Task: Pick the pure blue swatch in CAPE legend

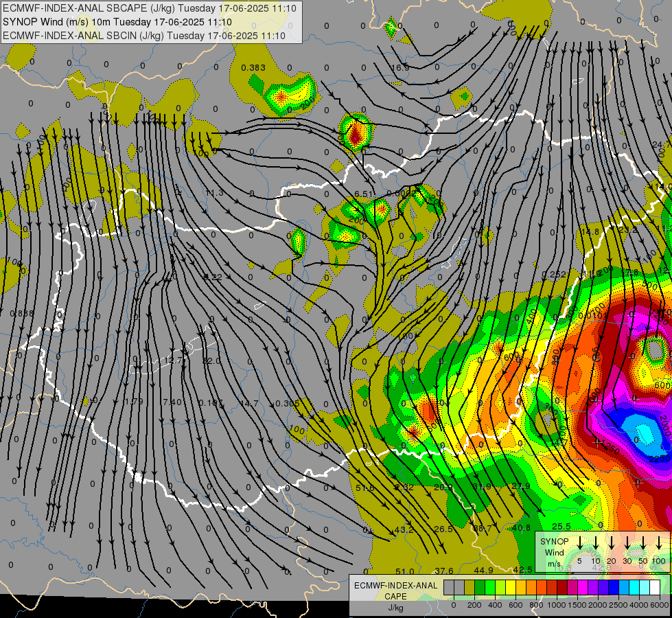Action: pyautogui.click(x=614, y=587)
